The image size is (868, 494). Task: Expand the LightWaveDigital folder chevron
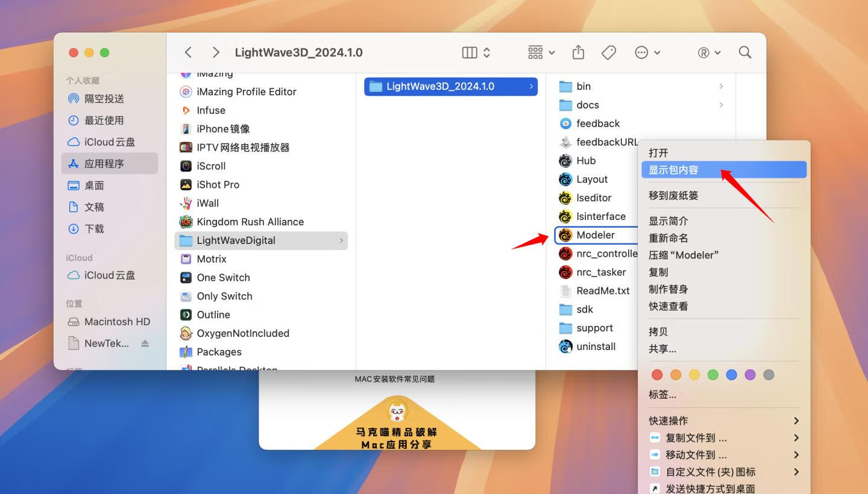[x=341, y=240]
